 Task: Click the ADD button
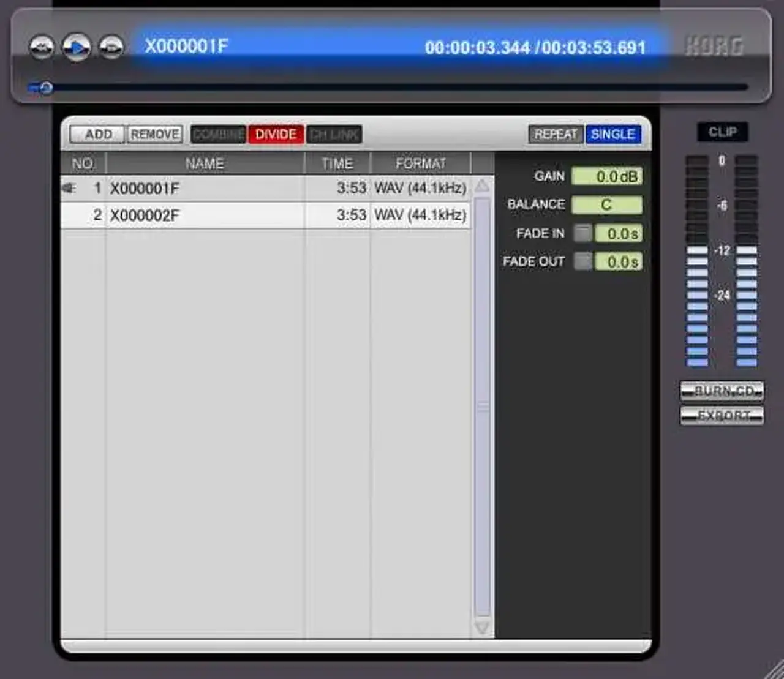point(97,134)
